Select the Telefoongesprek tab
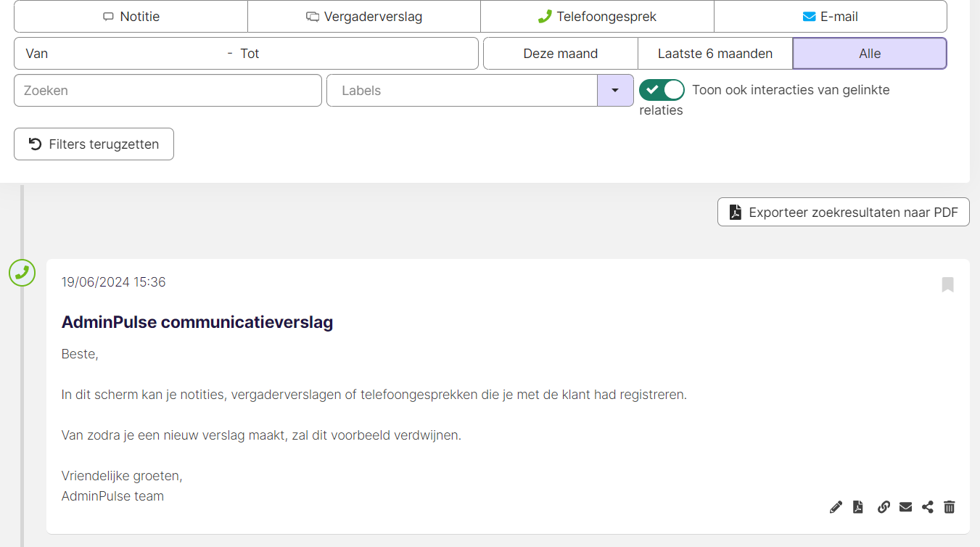The height and width of the screenshot is (547, 980). click(597, 17)
